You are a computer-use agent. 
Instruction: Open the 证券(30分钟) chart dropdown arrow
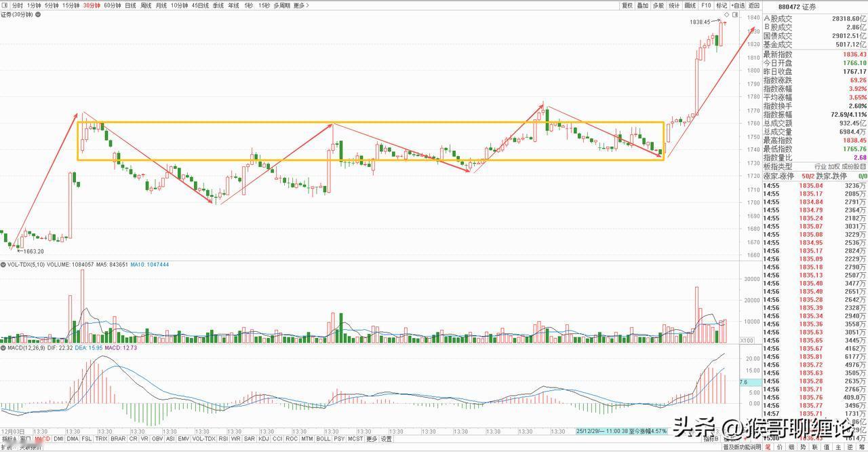[x=38, y=15]
